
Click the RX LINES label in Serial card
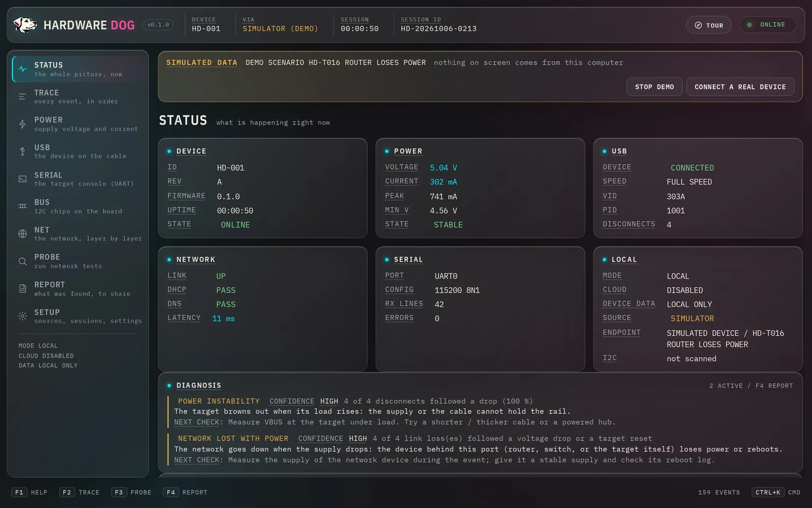tap(404, 304)
